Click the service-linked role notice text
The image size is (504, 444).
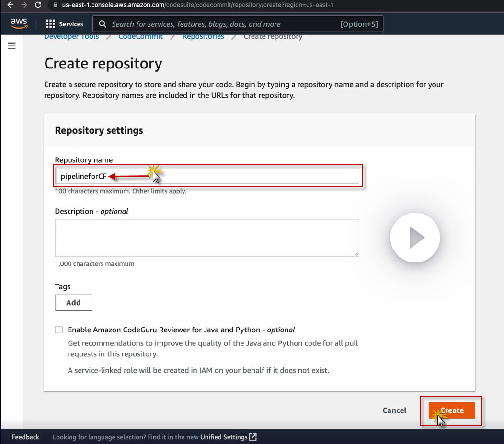[x=198, y=370]
